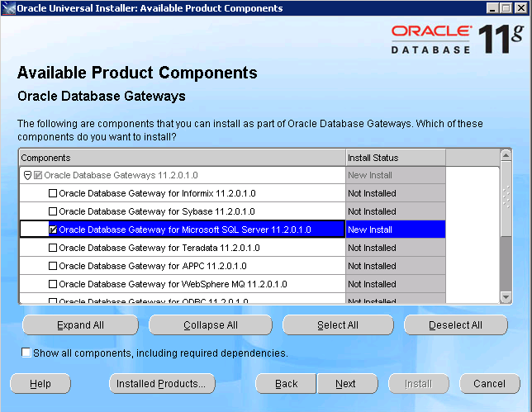532x412 pixels.
Task: Click the Components column header
Action: [183, 158]
